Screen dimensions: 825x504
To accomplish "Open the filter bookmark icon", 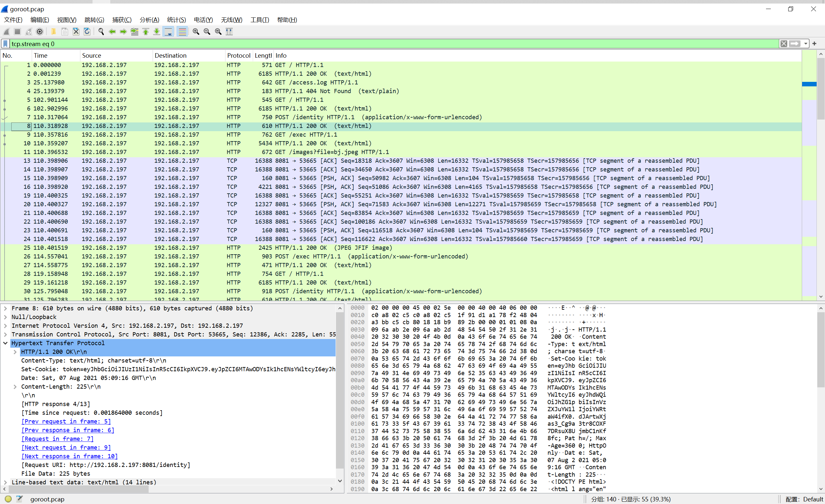I will 5,44.
